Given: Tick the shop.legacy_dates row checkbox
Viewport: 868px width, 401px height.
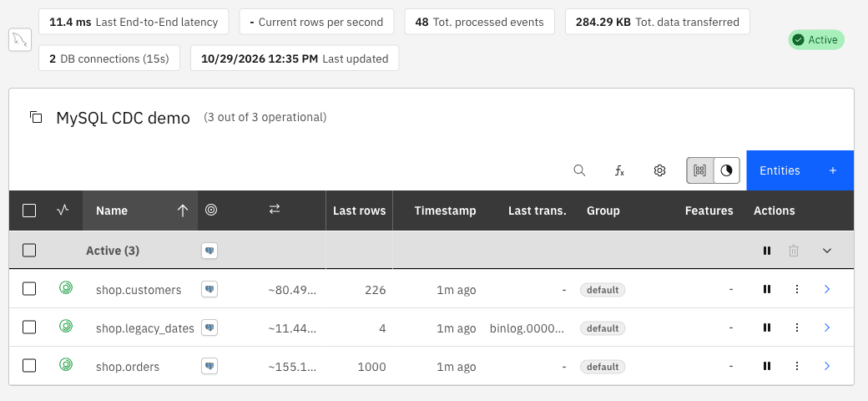Looking at the screenshot, I should (x=29, y=327).
